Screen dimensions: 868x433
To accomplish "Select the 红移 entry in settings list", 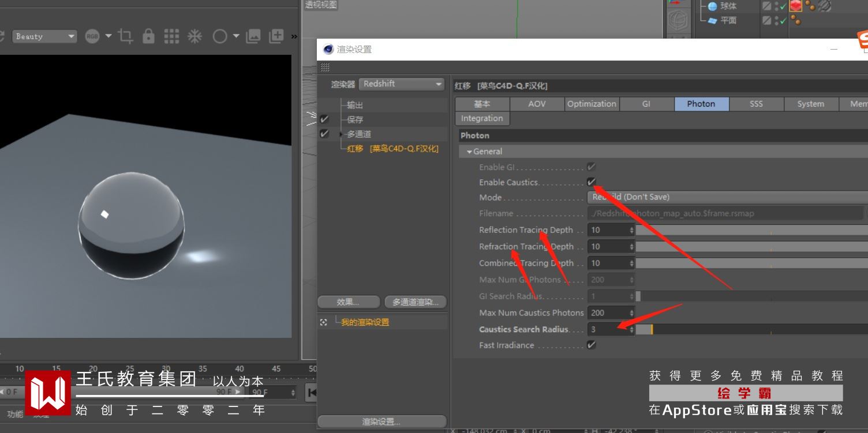I will [x=392, y=149].
